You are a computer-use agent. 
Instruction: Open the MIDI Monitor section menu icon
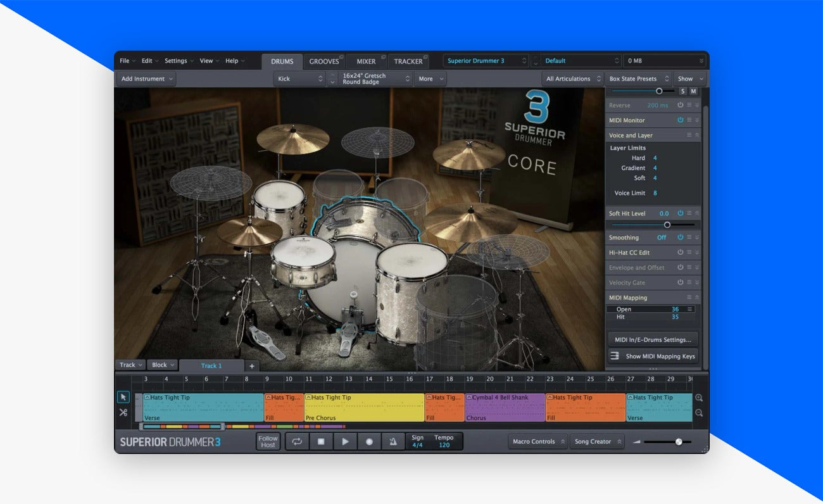689,120
